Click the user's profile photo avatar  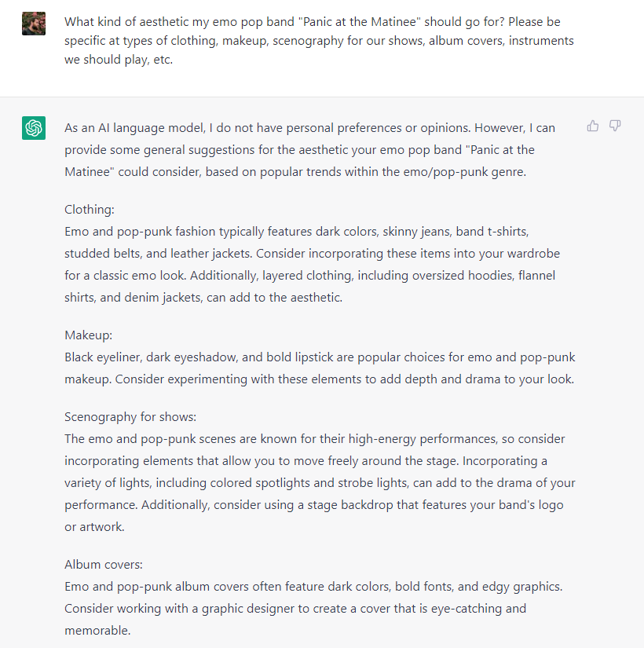(34, 24)
